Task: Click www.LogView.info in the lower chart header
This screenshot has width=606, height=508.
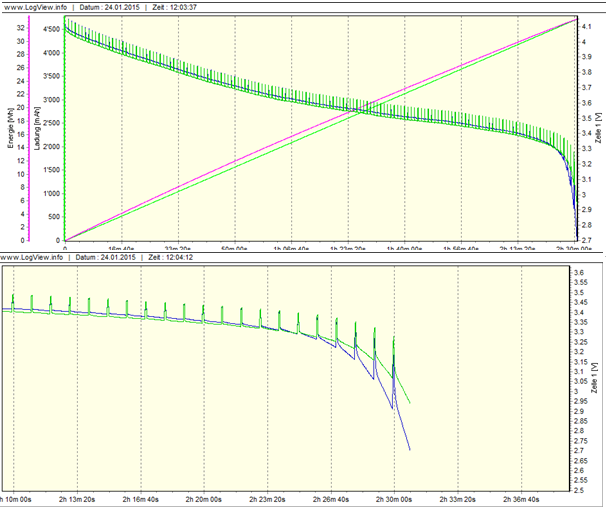Action: [32, 257]
